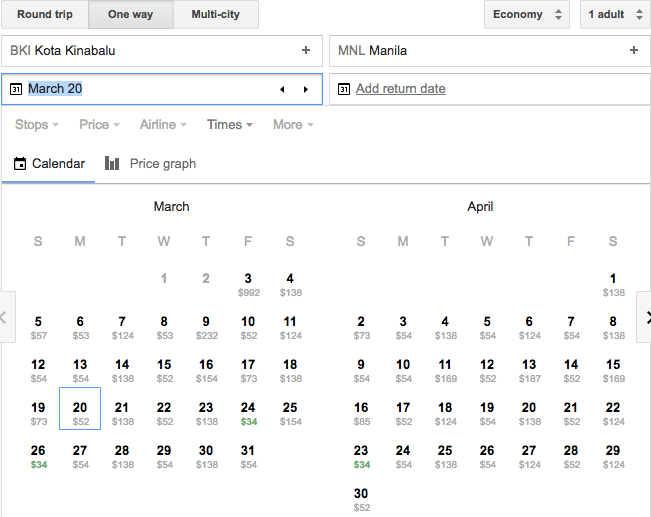Select the One way option
651x517 pixels.
(x=131, y=14)
